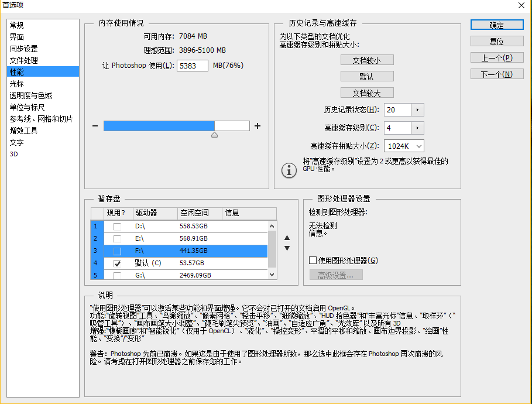Screen dimensions: 532x404
Task: Select 常规 in preferences list
Action: pos(43,25)
